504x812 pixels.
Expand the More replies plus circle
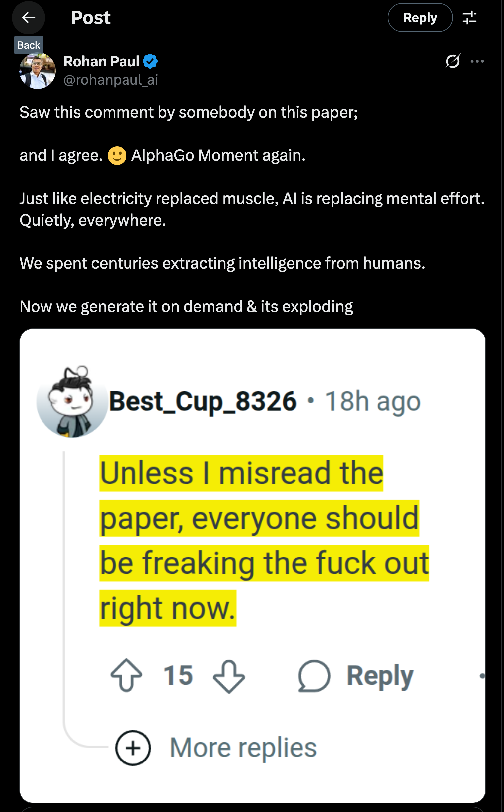[133, 748]
